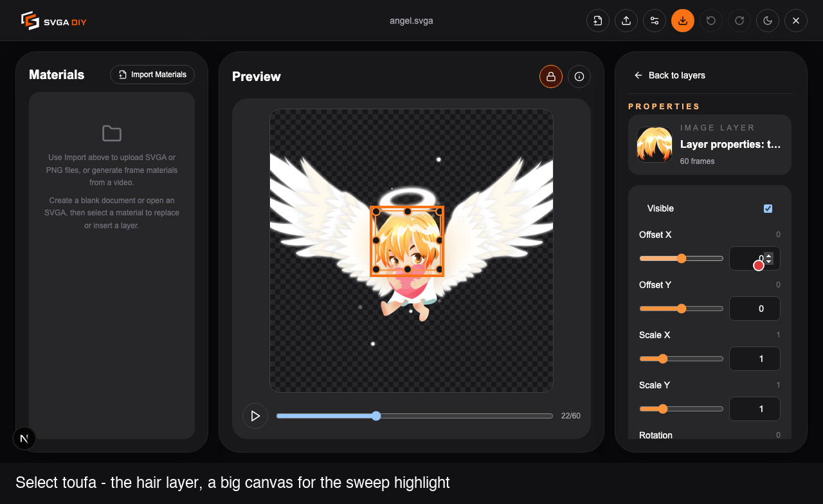Click the hair layer thumbnail in properties

655,145
